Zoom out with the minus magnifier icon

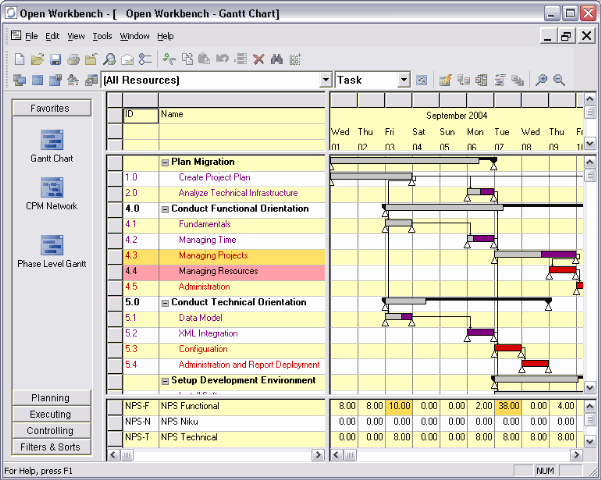coord(559,80)
